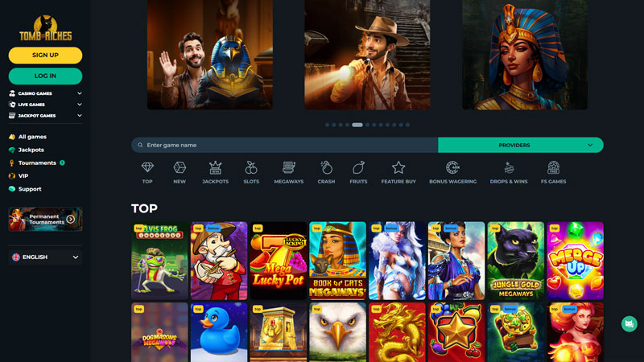Click the live chat bubble icon

pos(629,323)
